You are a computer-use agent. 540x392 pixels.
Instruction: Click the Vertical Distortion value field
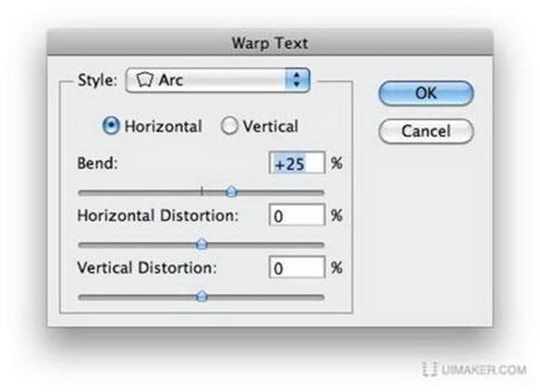pos(297,267)
